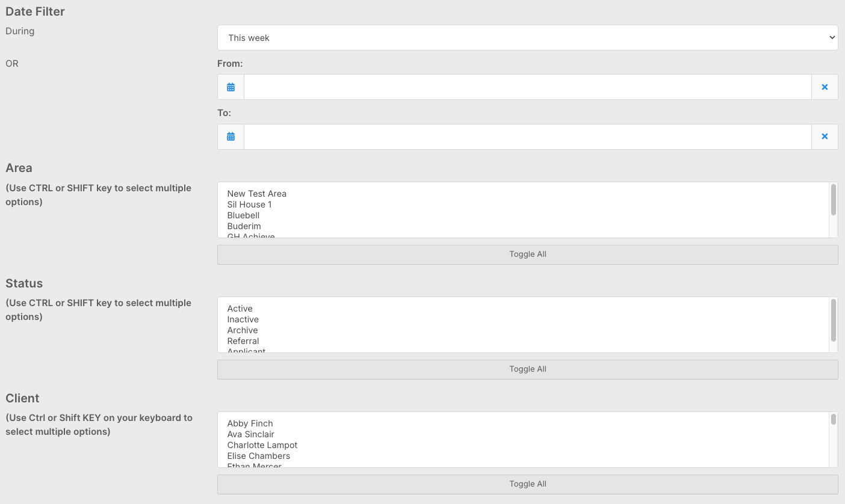Select Inactive in the Status list
Screen dimensions: 845x504
tap(523, 319)
